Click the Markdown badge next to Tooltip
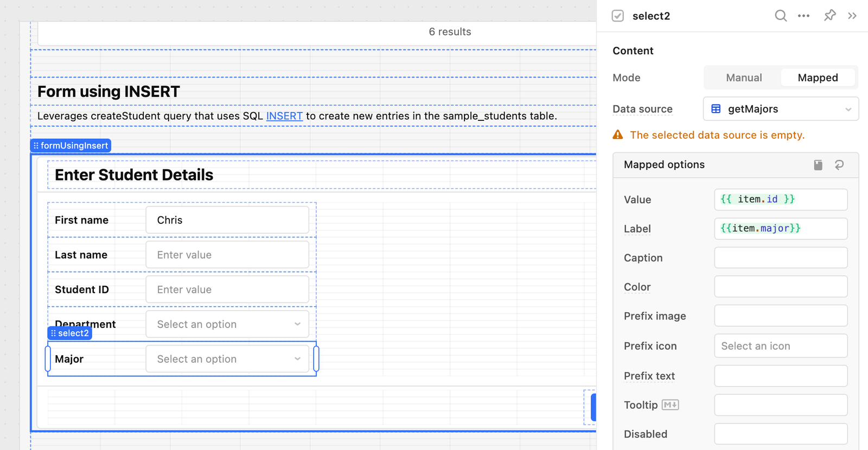Viewport: 868px width, 450px height. point(671,405)
